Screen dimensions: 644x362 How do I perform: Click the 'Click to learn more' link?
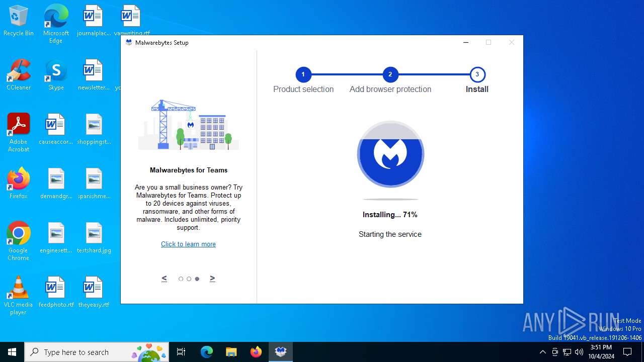188,244
